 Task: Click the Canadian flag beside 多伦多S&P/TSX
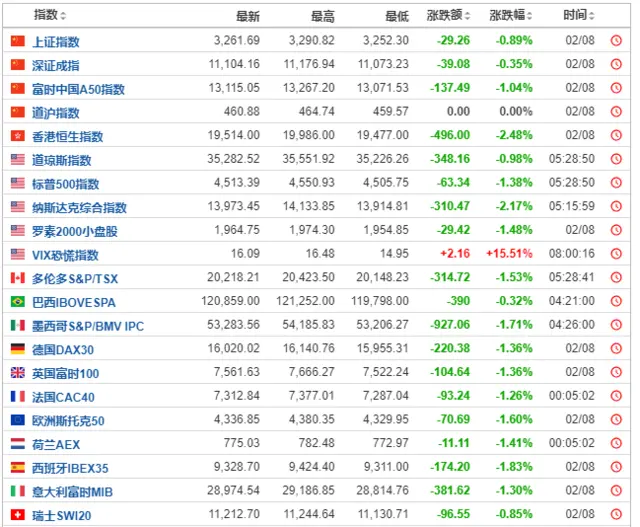tap(17, 278)
